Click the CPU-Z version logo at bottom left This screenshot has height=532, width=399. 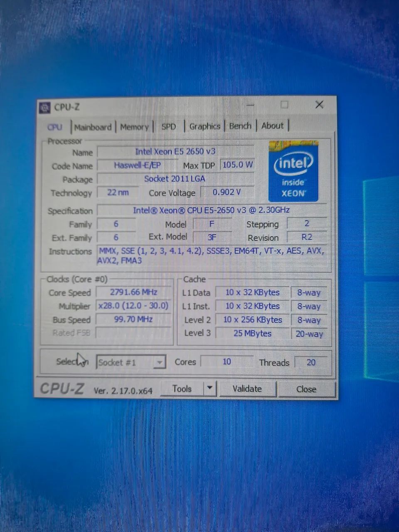[x=62, y=389]
